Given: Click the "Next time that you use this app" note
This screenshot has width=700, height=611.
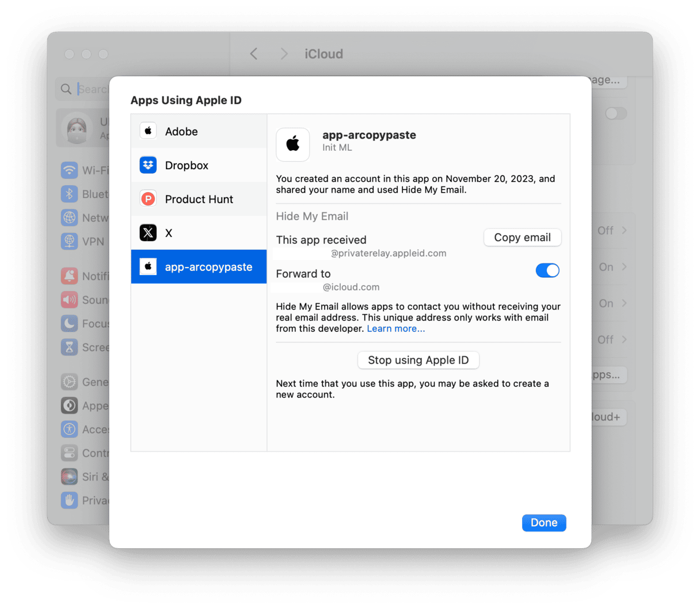Looking at the screenshot, I should [412, 389].
